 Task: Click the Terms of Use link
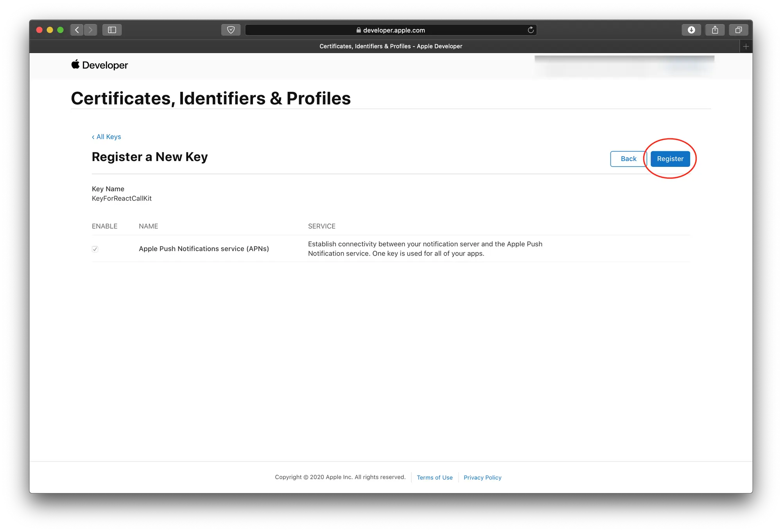(434, 477)
